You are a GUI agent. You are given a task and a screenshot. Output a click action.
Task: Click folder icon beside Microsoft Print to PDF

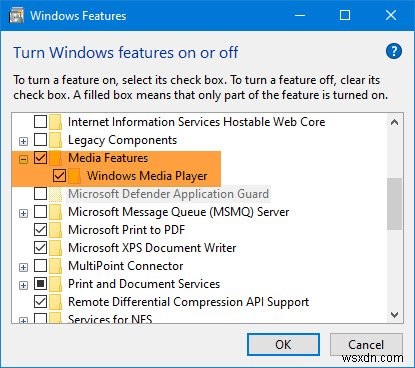(x=55, y=230)
